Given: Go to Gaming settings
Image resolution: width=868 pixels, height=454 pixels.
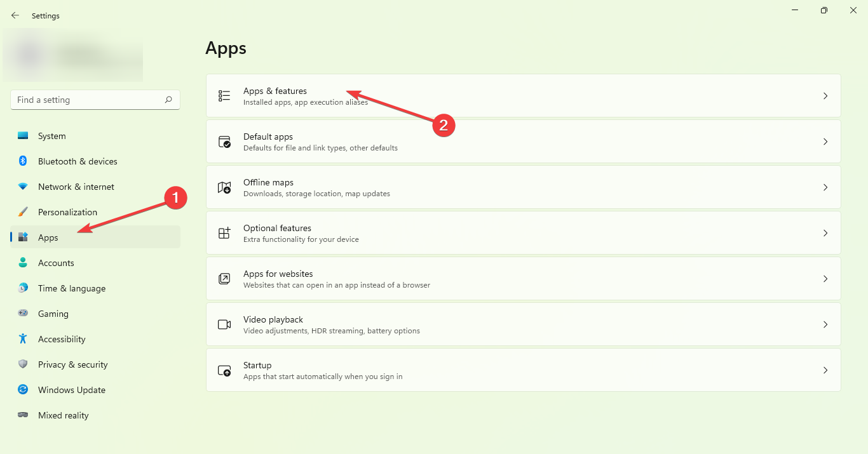Looking at the screenshot, I should (95, 314).
